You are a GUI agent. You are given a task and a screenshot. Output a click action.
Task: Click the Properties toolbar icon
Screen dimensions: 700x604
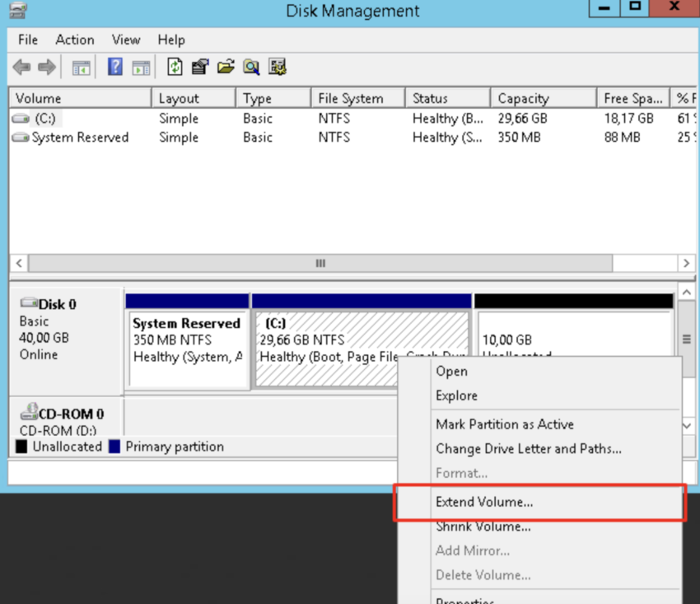tap(200, 68)
